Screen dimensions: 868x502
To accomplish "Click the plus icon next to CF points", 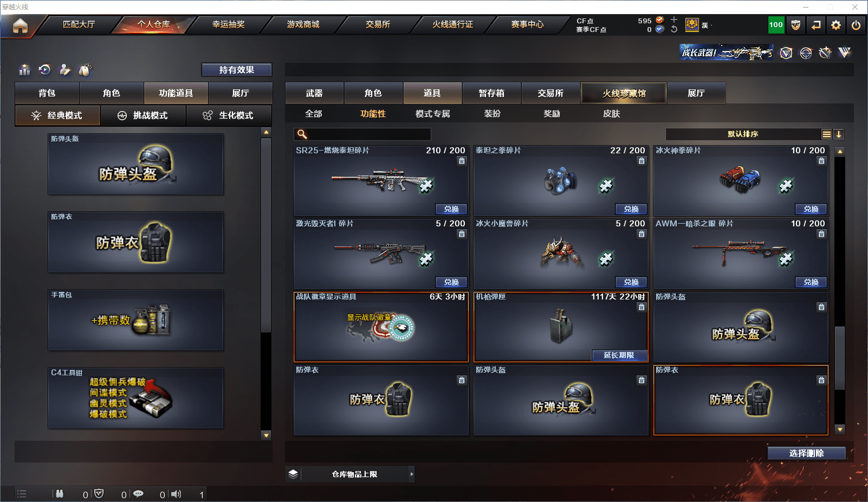I will tap(673, 20).
